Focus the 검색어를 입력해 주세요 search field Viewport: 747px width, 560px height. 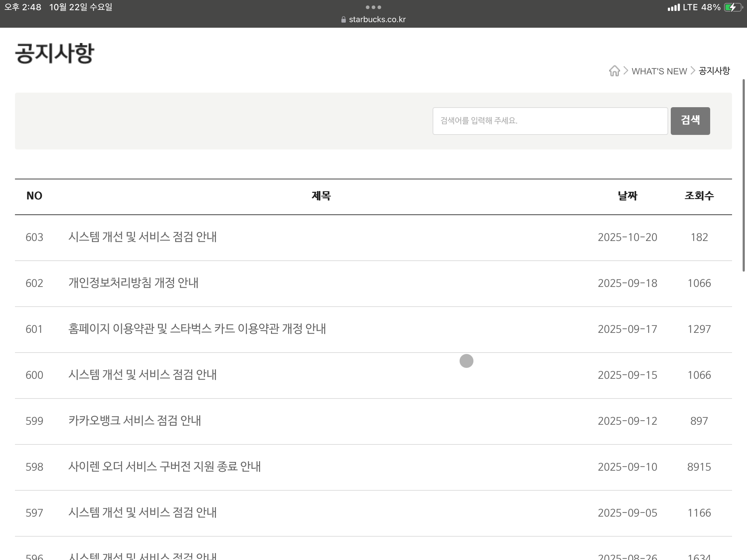(x=550, y=121)
